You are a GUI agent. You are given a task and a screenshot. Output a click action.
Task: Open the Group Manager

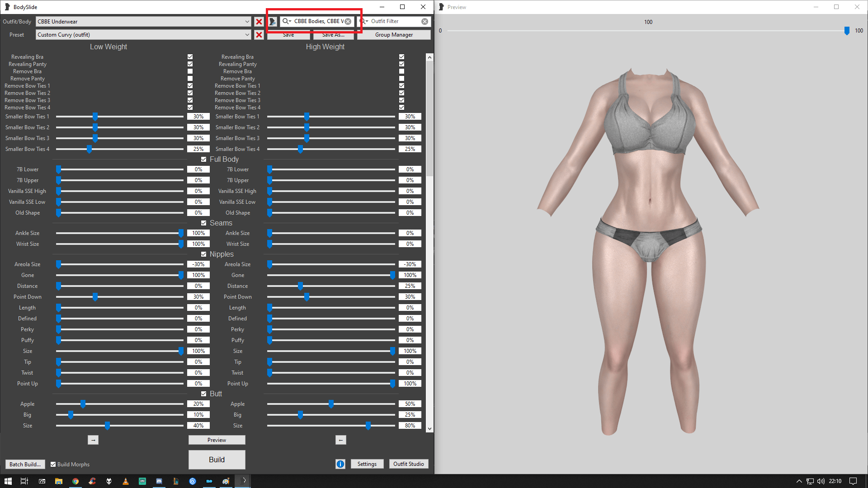tap(394, 35)
